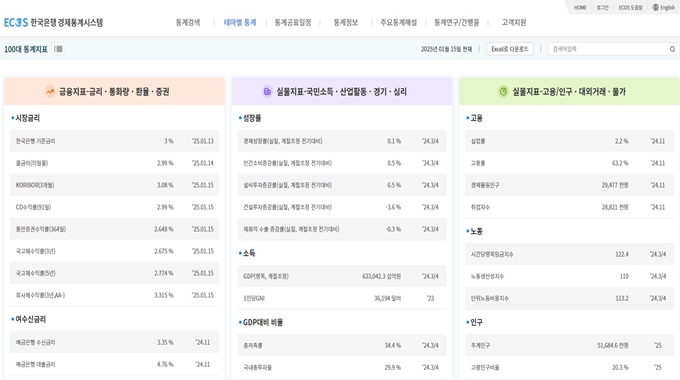The image size is (680, 380).
Task: Click the 29.9 % value
Action: point(393,367)
